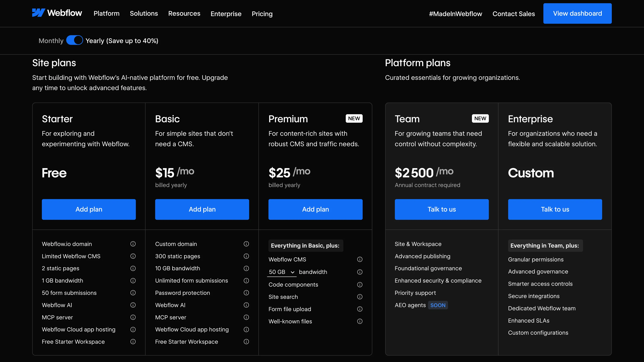The width and height of the screenshot is (644, 362).
Task: Go to Enterprise in the navbar
Action: pyautogui.click(x=226, y=14)
